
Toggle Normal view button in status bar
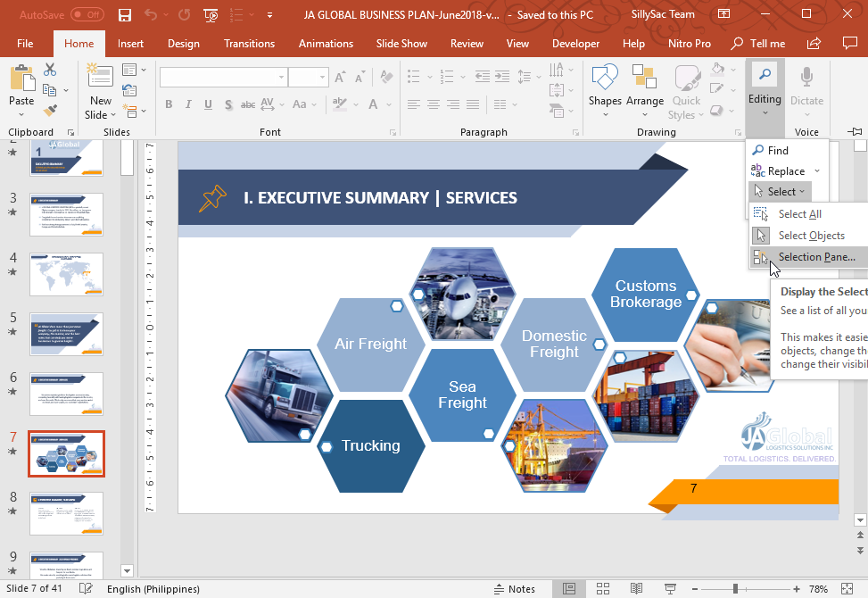[x=568, y=589]
